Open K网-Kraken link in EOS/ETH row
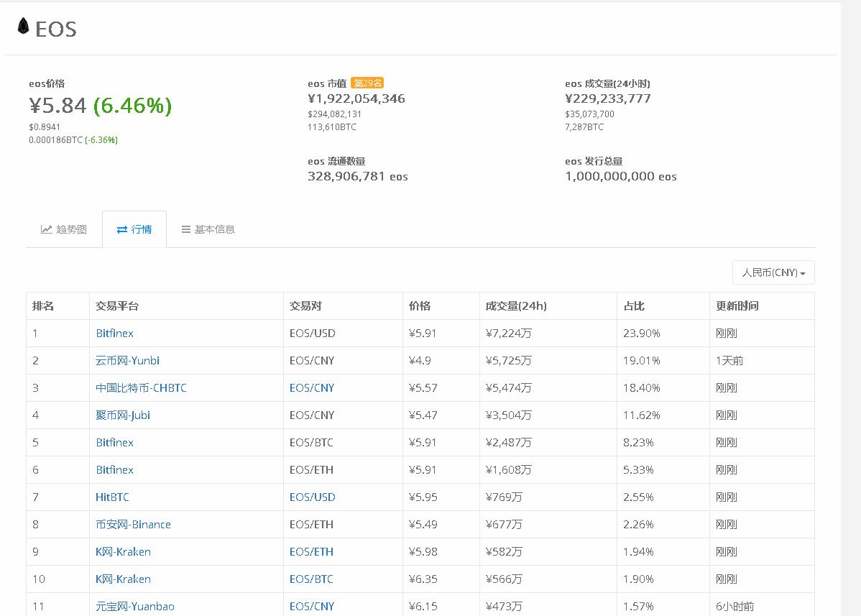 [123, 552]
